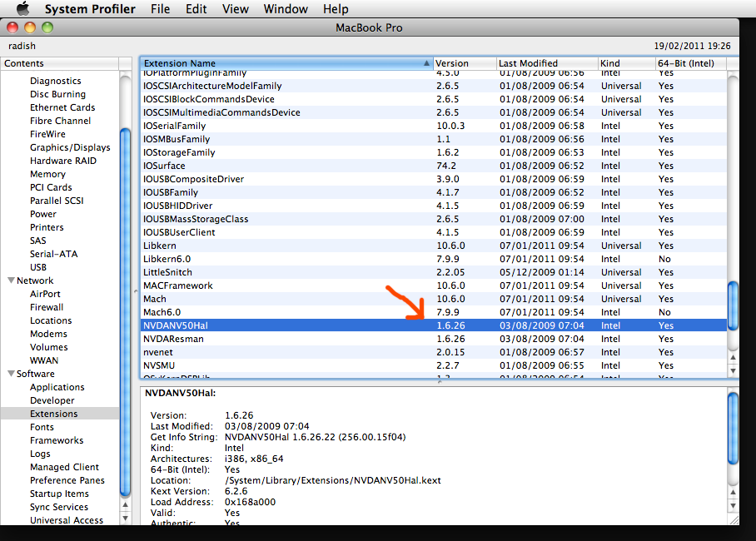Select the LittleSnitch extension row
Screen dimensions: 756x541
coord(434,272)
